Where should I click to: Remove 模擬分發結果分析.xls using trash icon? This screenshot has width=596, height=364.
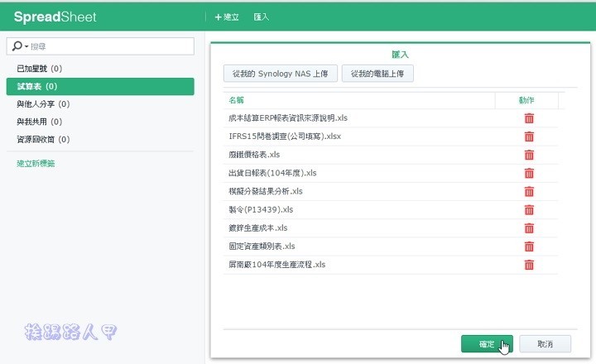coord(529,191)
